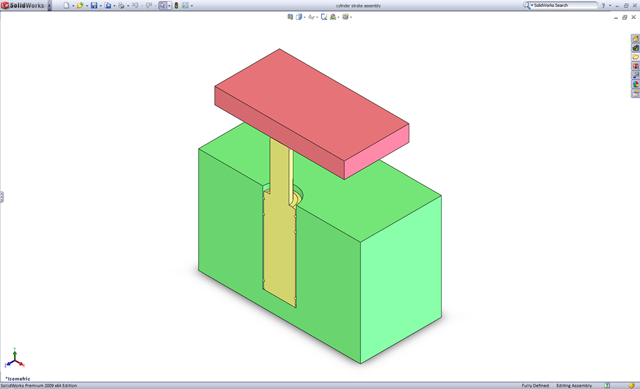Open the Options icon in title toolbar
Viewport: 640px width, 389px height.
(185, 5)
